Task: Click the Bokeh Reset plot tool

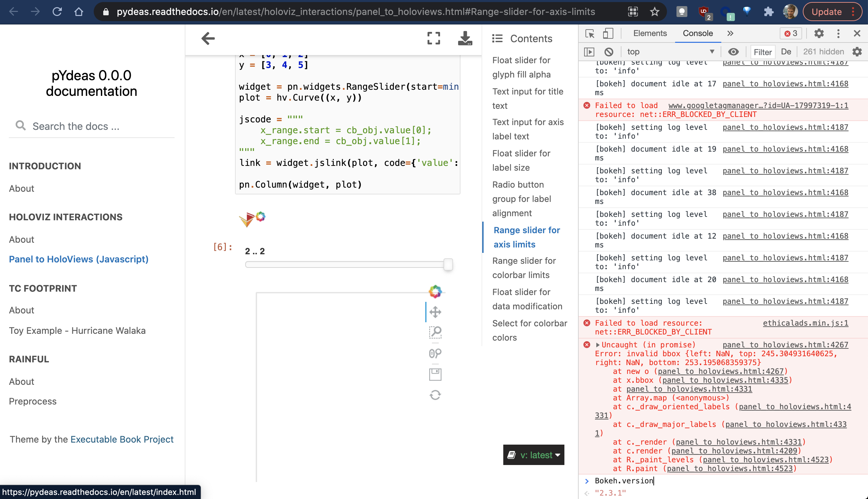Action: [x=435, y=395]
